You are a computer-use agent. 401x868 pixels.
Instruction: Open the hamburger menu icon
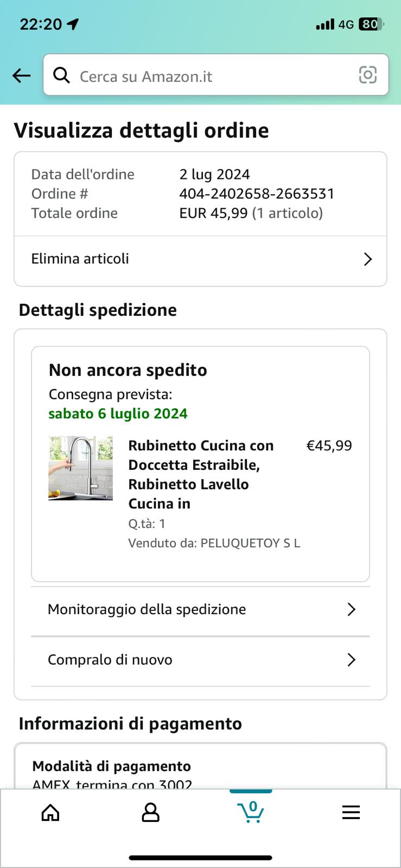(351, 812)
